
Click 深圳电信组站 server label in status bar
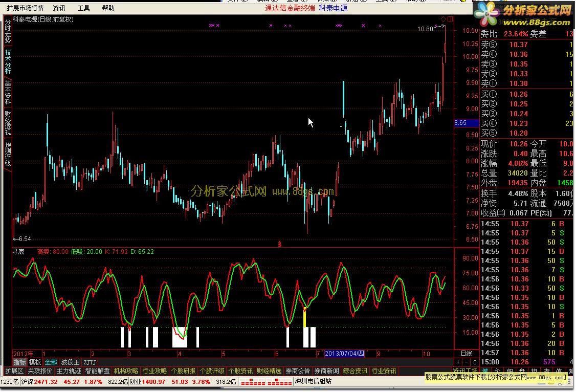pyautogui.click(x=313, y=381)
